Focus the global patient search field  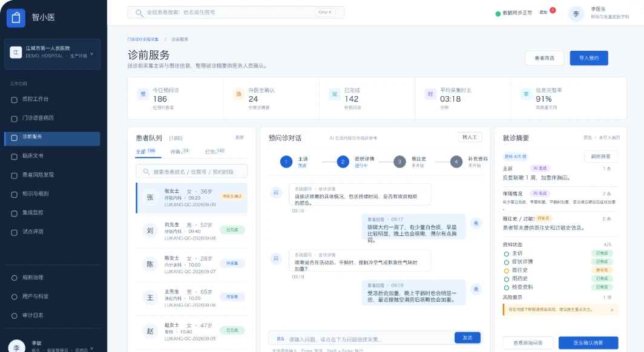[x=235, y=13]
